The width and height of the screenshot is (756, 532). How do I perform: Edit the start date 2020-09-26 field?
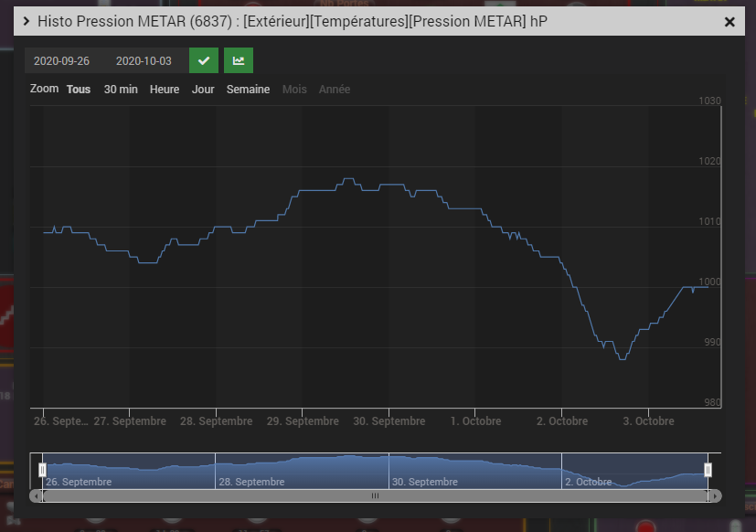pyautogui.click(x=62, y=60)
